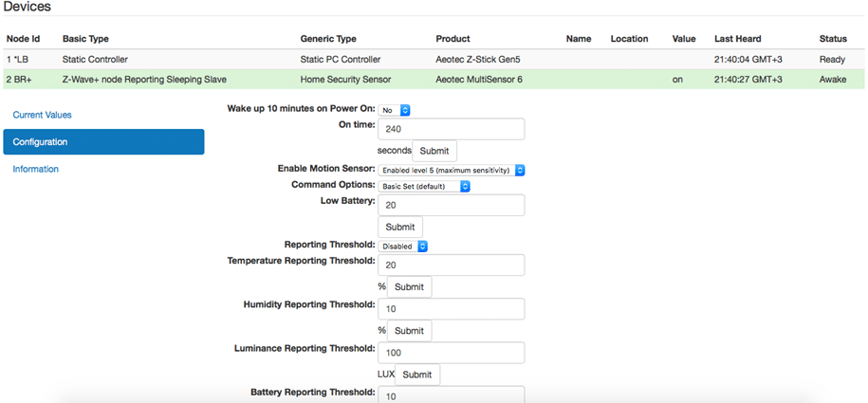The image size is (868, 403).
Task: Focus the Low Battery input field
Action: tap(452, 206)
